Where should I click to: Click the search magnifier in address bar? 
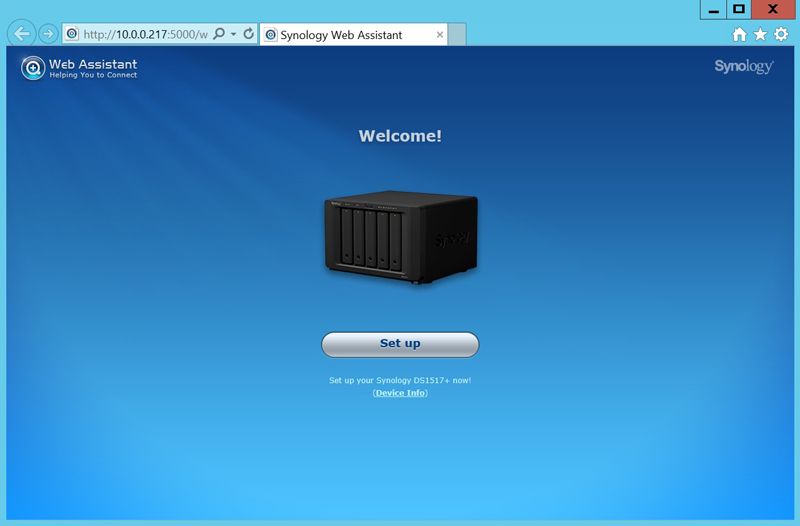coord(219,34)
